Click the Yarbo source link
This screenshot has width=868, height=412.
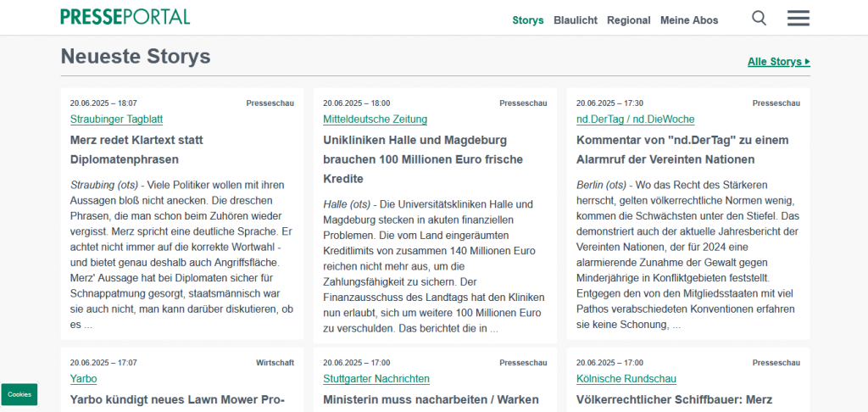pos(83,379)
